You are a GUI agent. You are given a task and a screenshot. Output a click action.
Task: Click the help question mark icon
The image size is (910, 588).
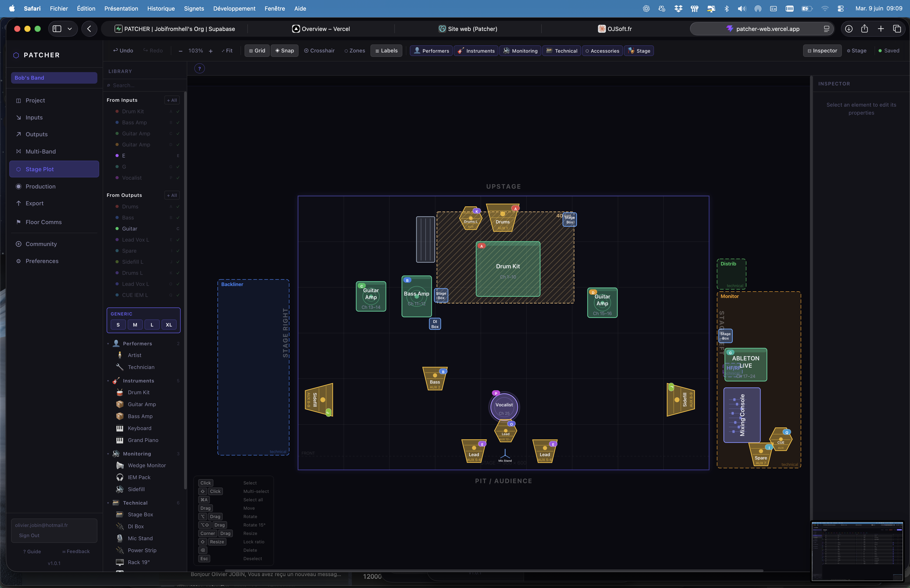coord(199,69)
